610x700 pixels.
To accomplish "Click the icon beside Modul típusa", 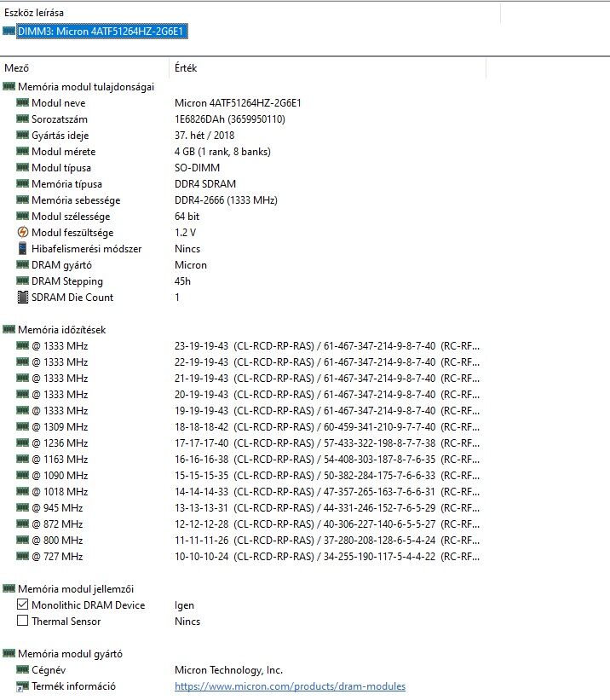I will pyautogui.click(x=23, y=167).
